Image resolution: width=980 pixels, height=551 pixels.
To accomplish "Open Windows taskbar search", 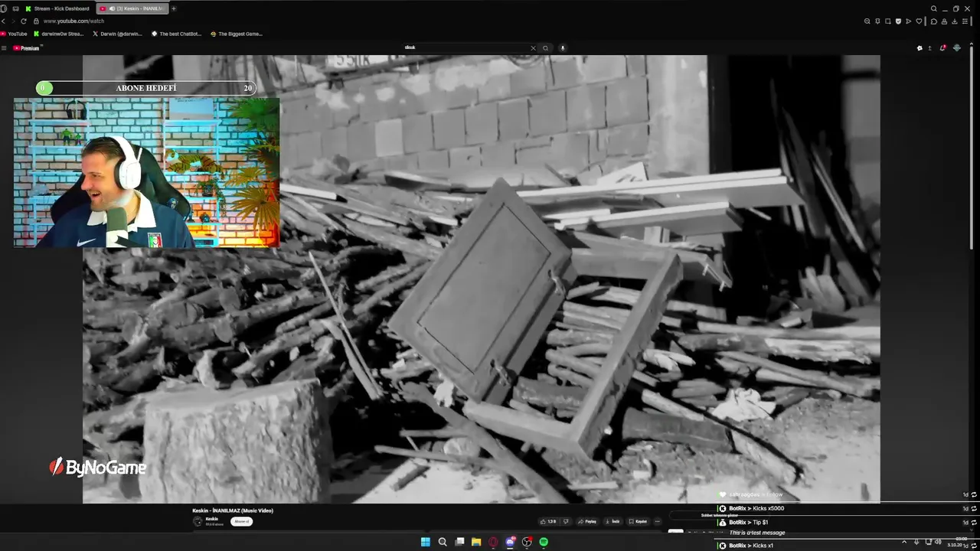I will tap(443, 542).
